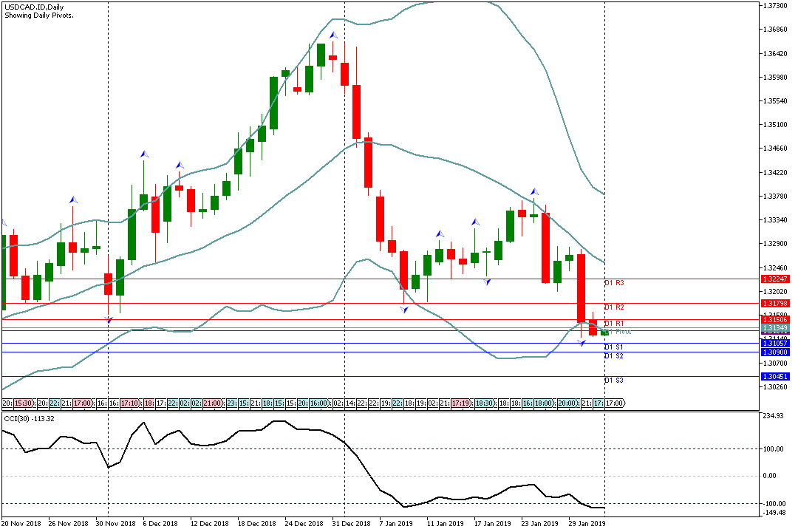Click the down fractal arrow near 7 Jan 2019
Image resolution: width=798 pixels, height=532 pixels.
404,310
